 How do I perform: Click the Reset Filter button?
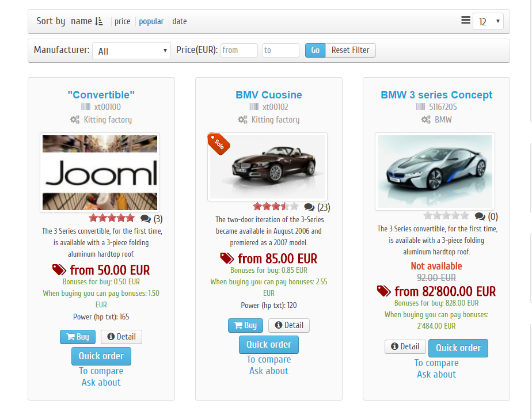coord(350,50)
